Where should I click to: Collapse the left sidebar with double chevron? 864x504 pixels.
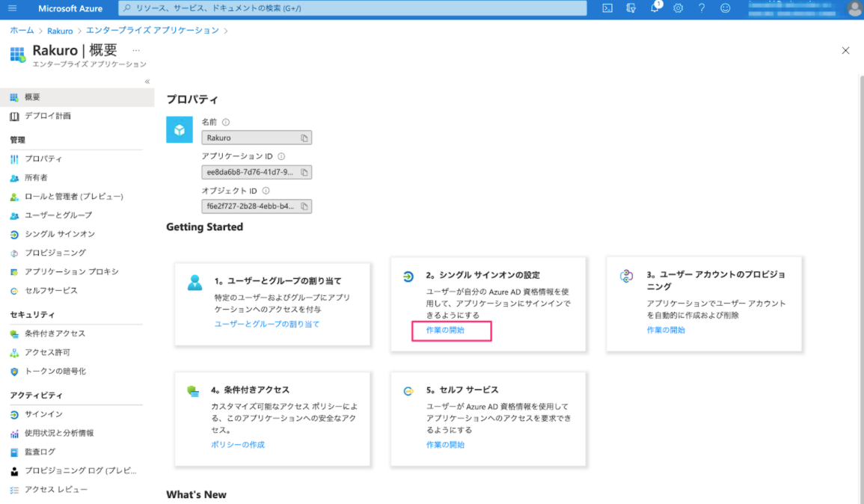pyautogui.click(x=147, y=82)
